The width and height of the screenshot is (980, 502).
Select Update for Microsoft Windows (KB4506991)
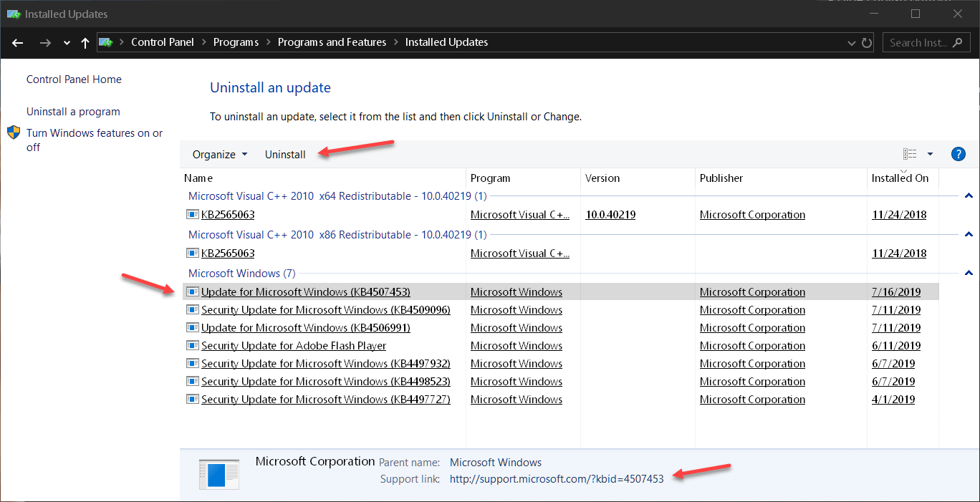click(x=306, y=327)
